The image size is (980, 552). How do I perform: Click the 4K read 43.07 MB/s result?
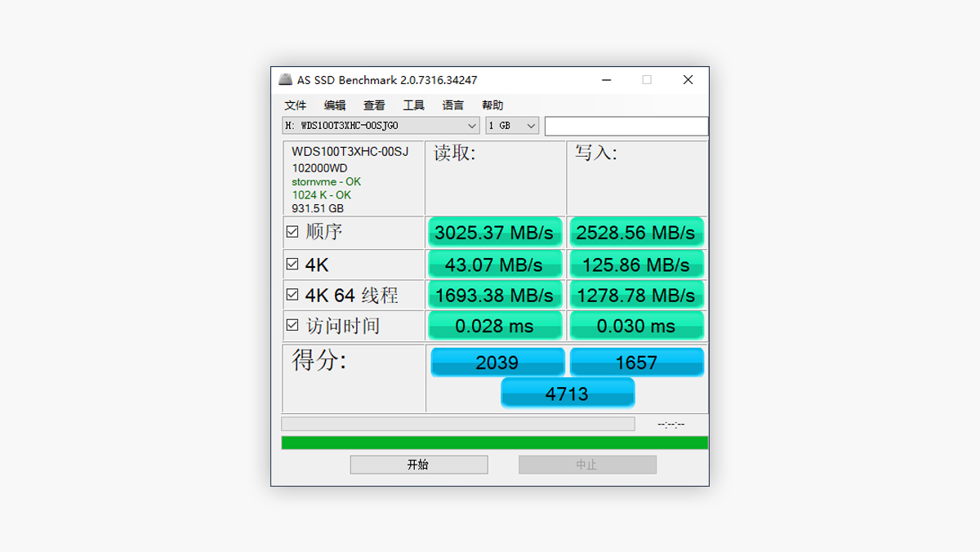pyautogui.click(x=494, y=265)
